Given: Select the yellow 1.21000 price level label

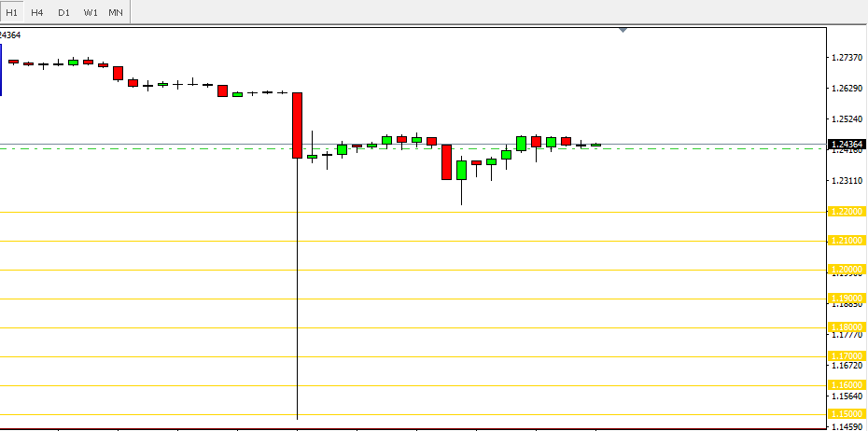Looking at the screenshot, I should tap(847, 241).
